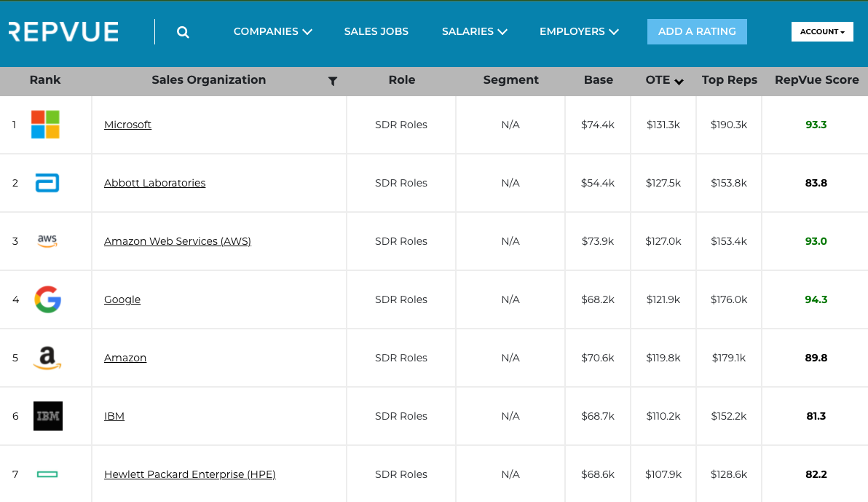The image size is (868, 502).
Task: Click SDR Roles in the Microsoft row
Action: pos(401,125)
